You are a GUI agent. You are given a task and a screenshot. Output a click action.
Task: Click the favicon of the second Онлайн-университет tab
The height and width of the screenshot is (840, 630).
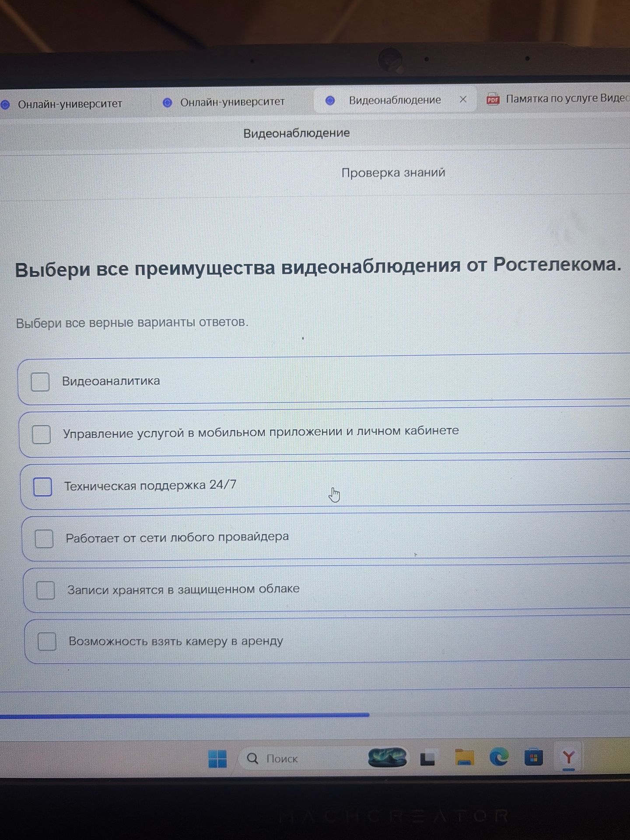pos(167,102)
